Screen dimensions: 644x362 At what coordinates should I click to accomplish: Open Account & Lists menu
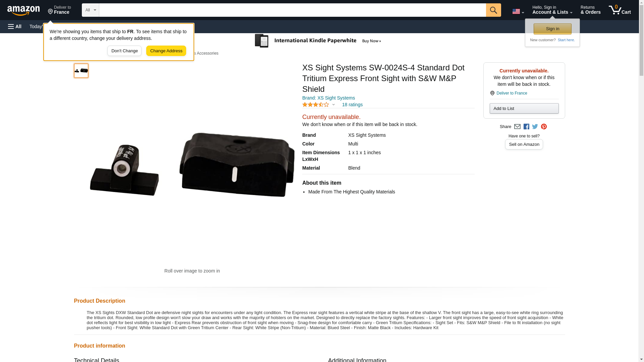pos(552,10)
